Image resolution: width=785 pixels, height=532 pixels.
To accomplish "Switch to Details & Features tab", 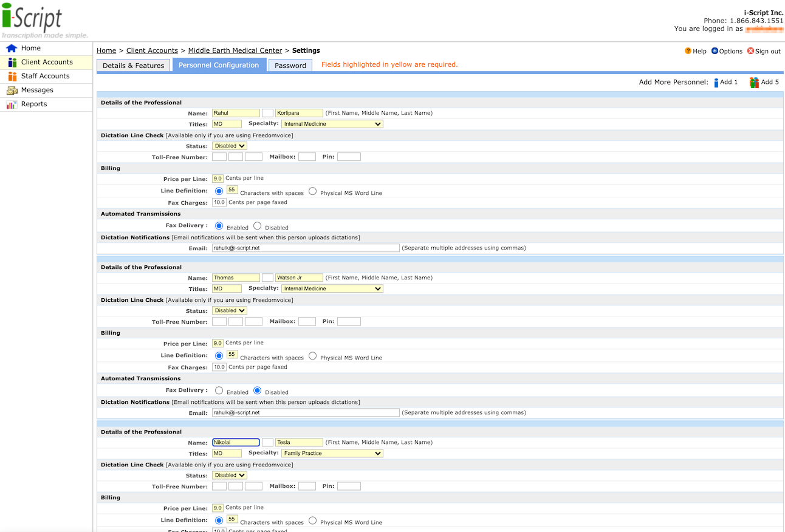I will [133, 66].
